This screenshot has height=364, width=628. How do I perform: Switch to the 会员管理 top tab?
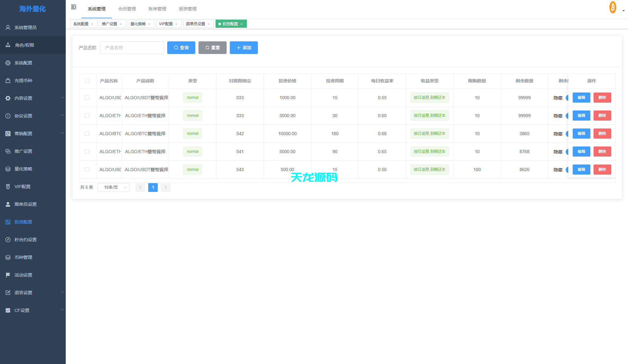pos(127,9)
